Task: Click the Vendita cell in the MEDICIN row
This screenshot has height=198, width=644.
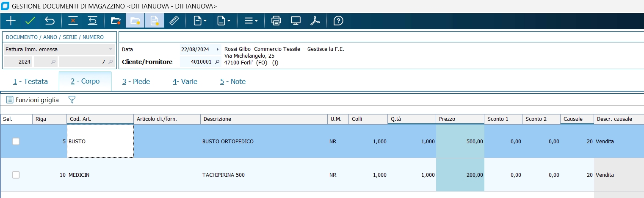Action: click(619, 175)
